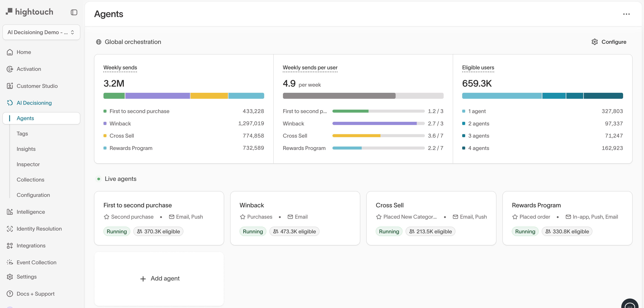Open Settings from the sidebar
This screenshot has width=644, height=308.
point(27,276)
